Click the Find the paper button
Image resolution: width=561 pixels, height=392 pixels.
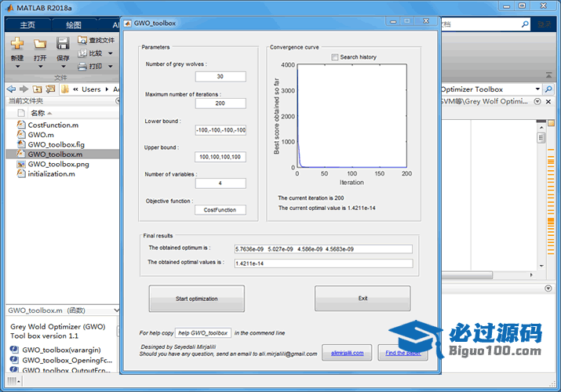point(403,353)
